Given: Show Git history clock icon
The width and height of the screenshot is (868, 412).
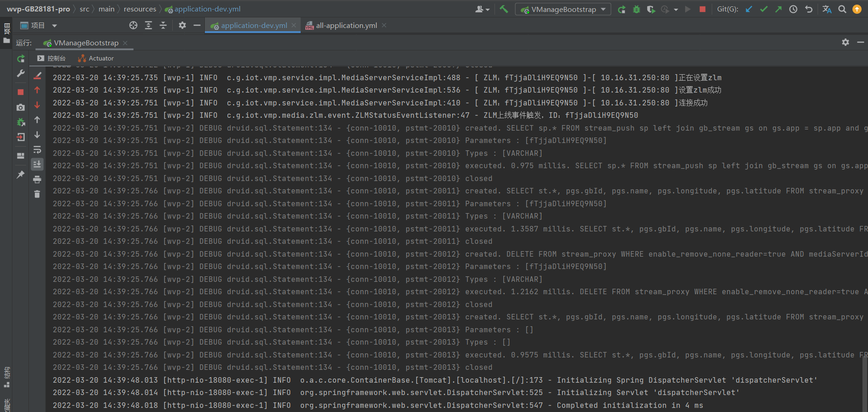Looking at the screenshot, I should (x=793, y=9).
